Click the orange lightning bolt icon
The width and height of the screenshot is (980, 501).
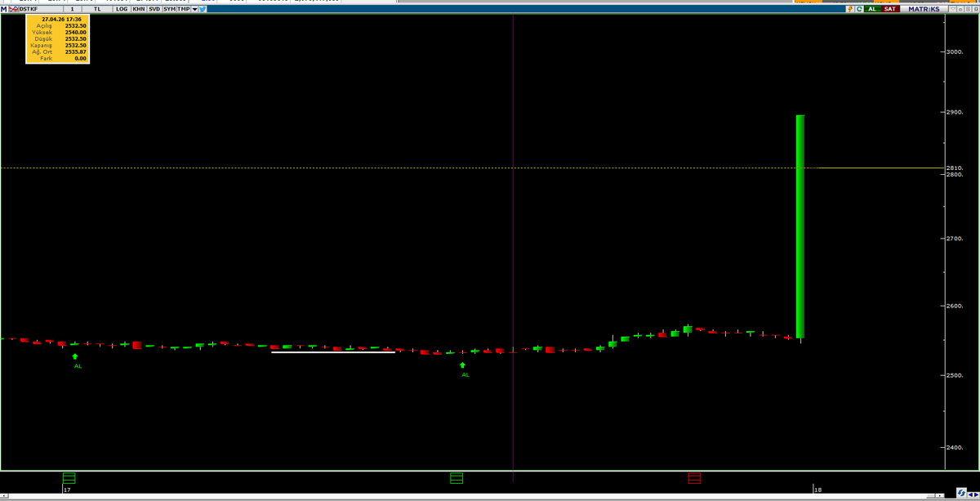tap(850, 9)
